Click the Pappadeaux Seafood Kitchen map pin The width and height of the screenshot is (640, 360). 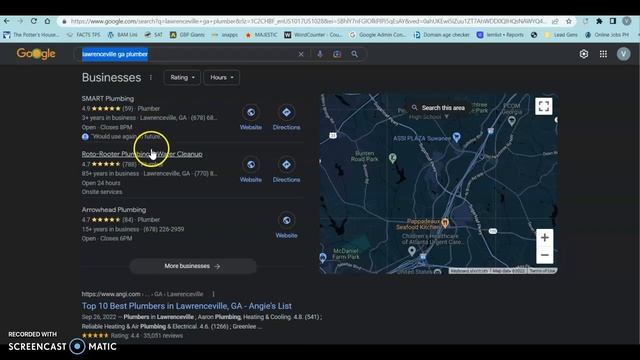[x=445, y=222]
